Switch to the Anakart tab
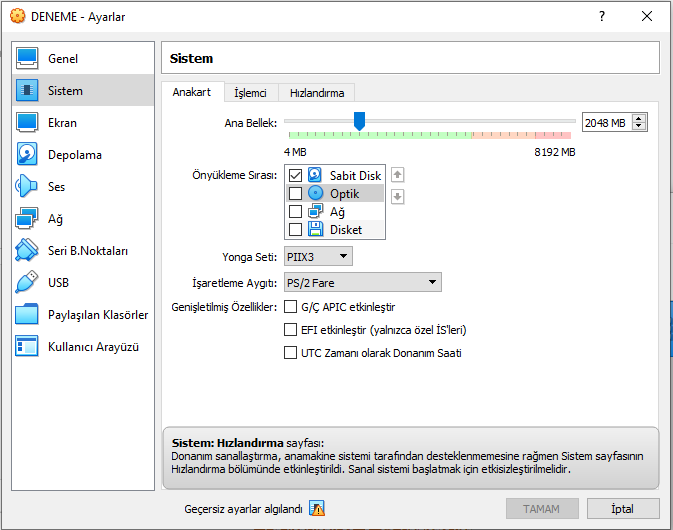This screenshot has height=530, width=673. point(192,92)
